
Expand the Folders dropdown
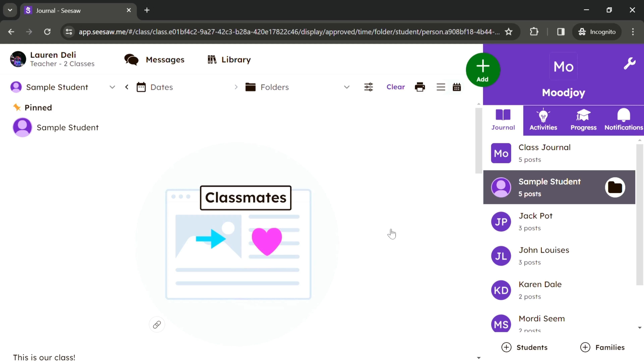coord(346,87)
